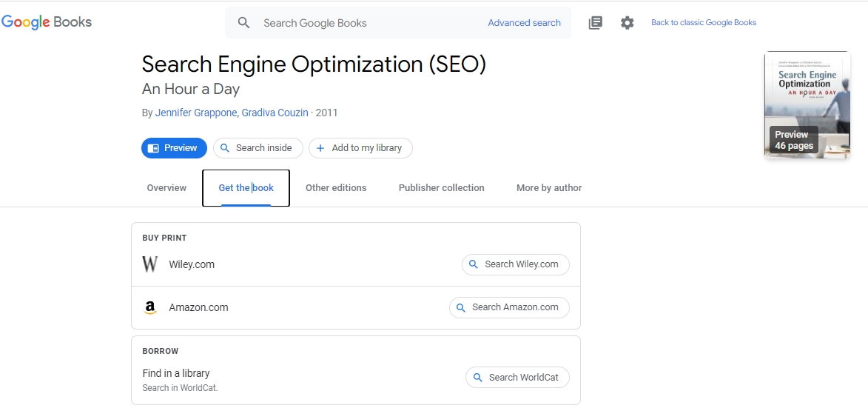This screenshot has width=868, height=408.
Task: Open author Gradiva Couzin's link
Action: (x=275, y=113)
